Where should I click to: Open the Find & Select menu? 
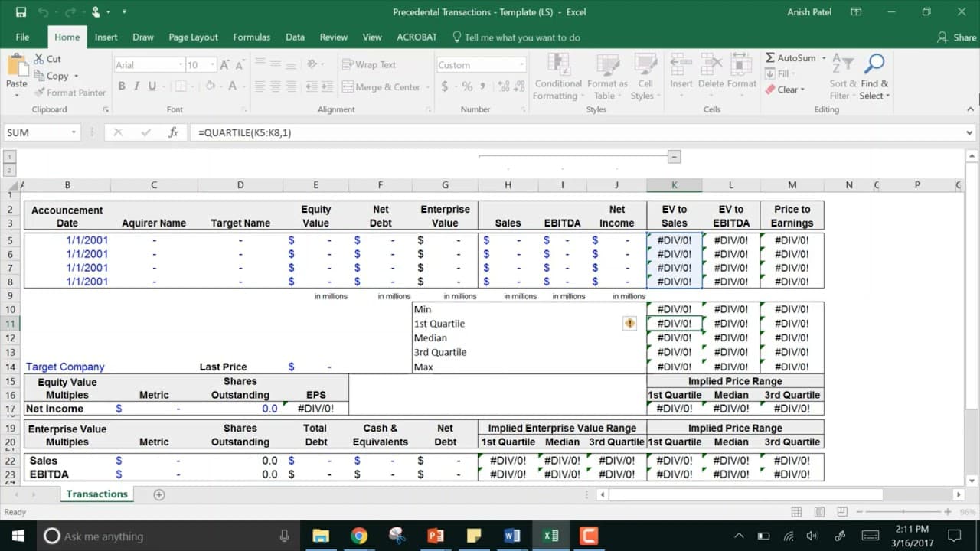tap(874, 77)
